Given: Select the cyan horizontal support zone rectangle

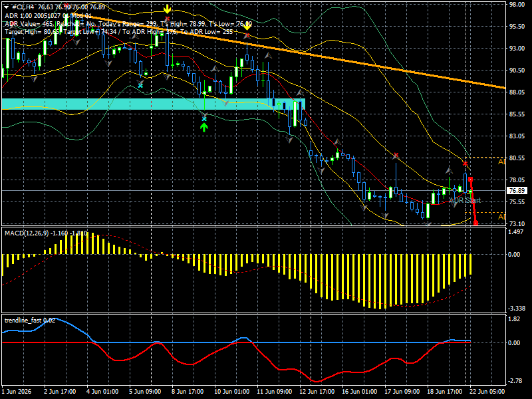Looking at the screenshot, I should pos(154,104).
